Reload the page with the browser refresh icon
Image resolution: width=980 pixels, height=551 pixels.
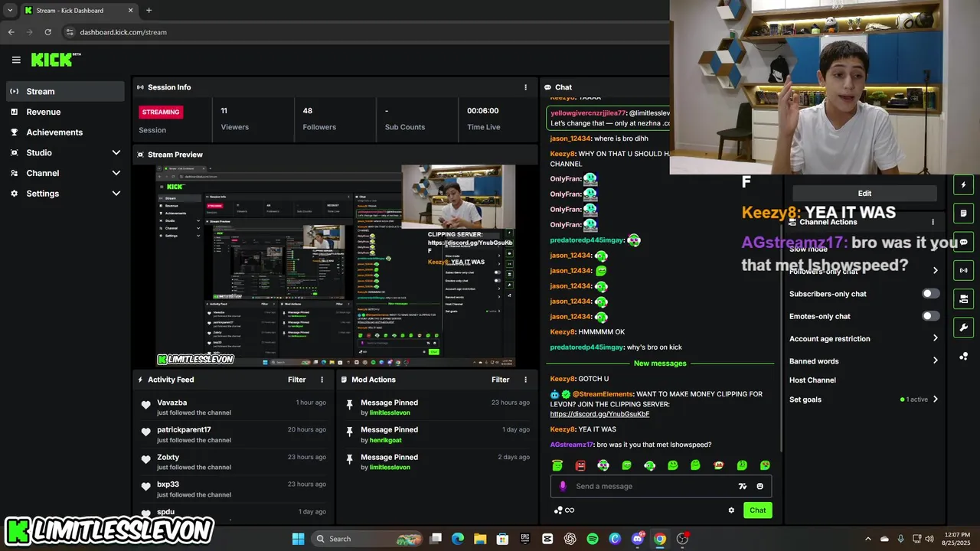(47, 32)
